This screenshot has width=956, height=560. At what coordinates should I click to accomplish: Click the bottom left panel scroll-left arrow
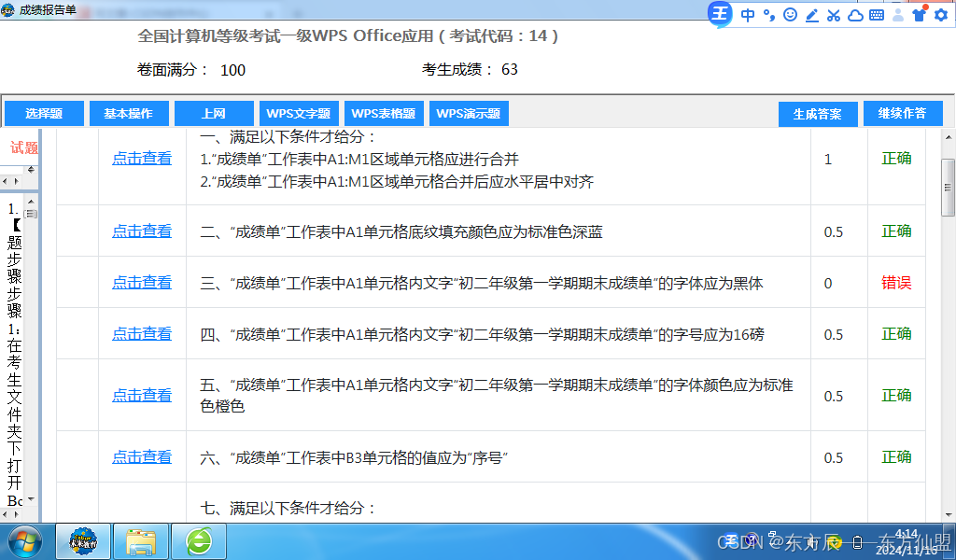tap(5, 515)
